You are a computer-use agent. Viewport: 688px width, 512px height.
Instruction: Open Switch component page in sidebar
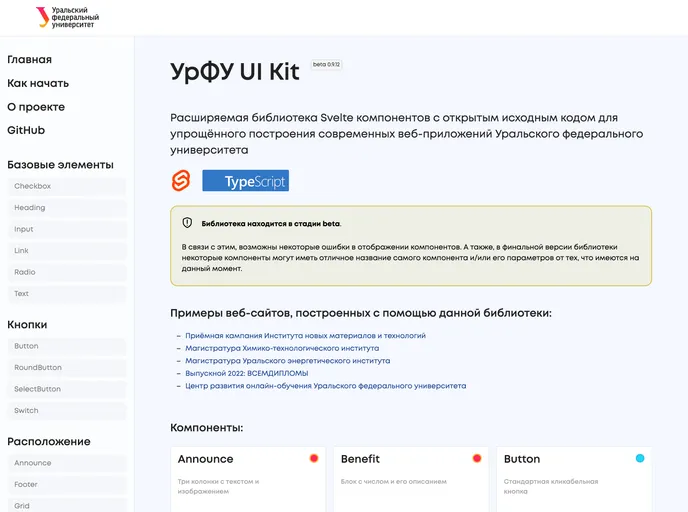click(x=27, y=411)
